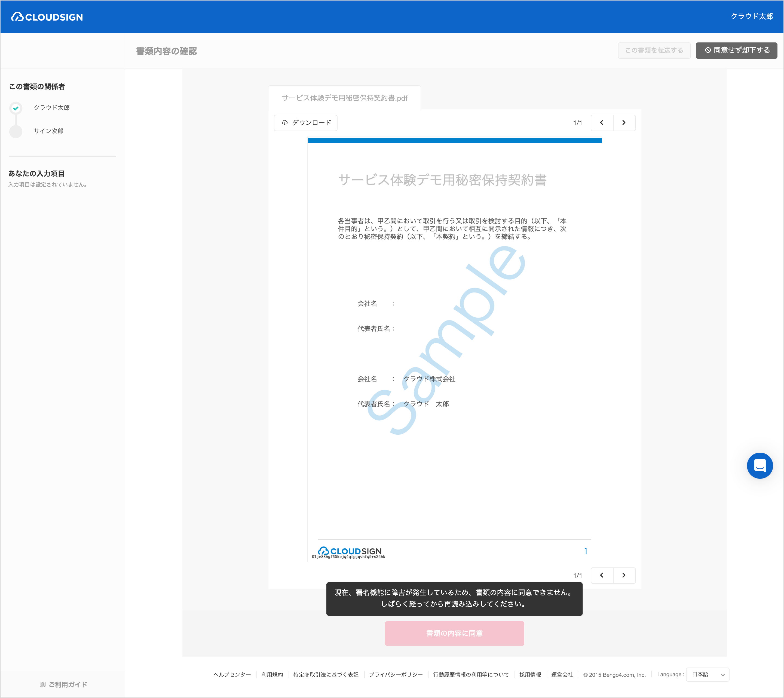Click the クラウド太郎 green checkmark status icon
784x698 pixels.
coord(16,108)
